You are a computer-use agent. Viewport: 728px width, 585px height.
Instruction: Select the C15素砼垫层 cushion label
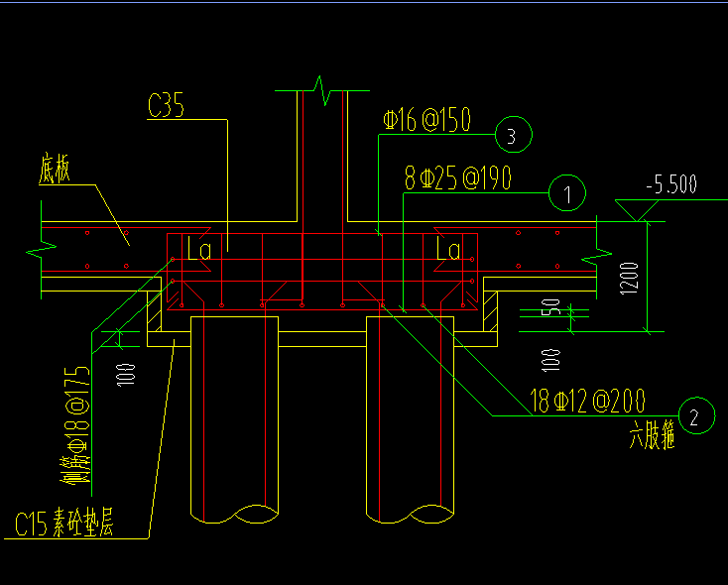64,523
